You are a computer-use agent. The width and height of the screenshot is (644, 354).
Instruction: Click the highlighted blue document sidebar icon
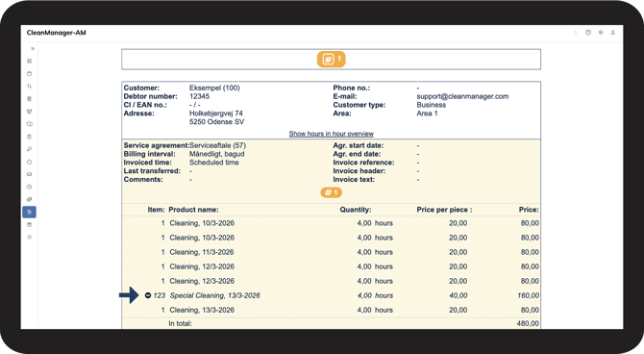[29, 213]
